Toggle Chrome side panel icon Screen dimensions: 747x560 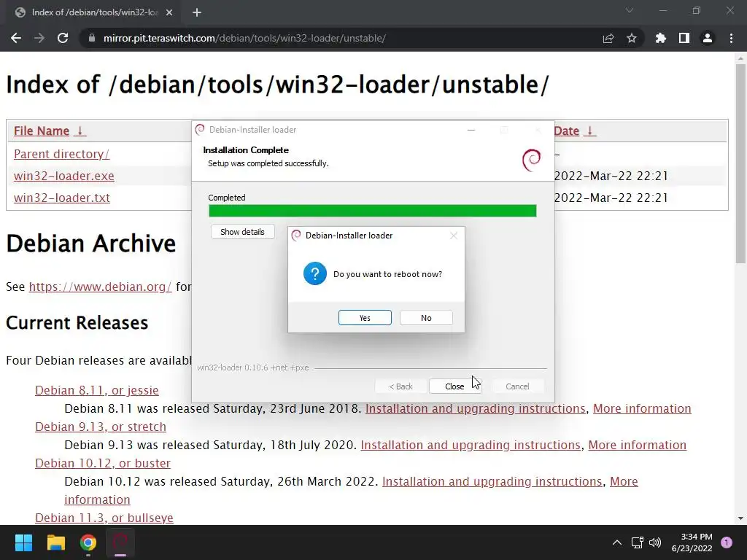pyautogui.click(x=684, y=38)
